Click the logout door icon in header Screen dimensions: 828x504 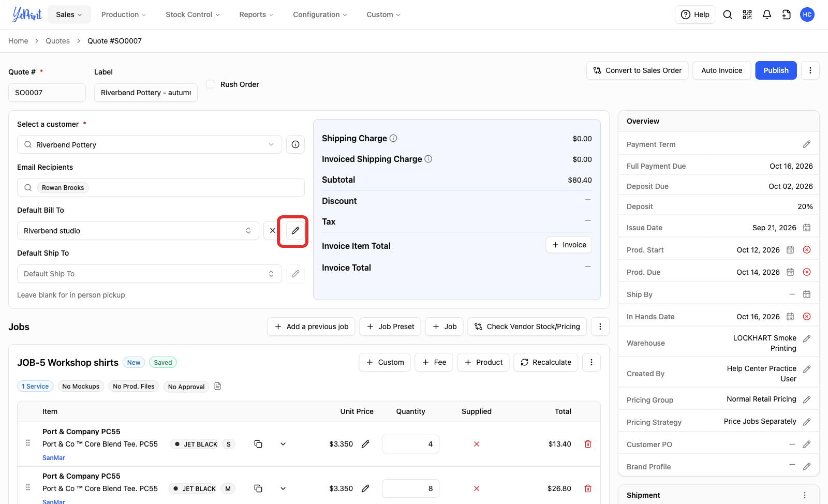[787, 14]
